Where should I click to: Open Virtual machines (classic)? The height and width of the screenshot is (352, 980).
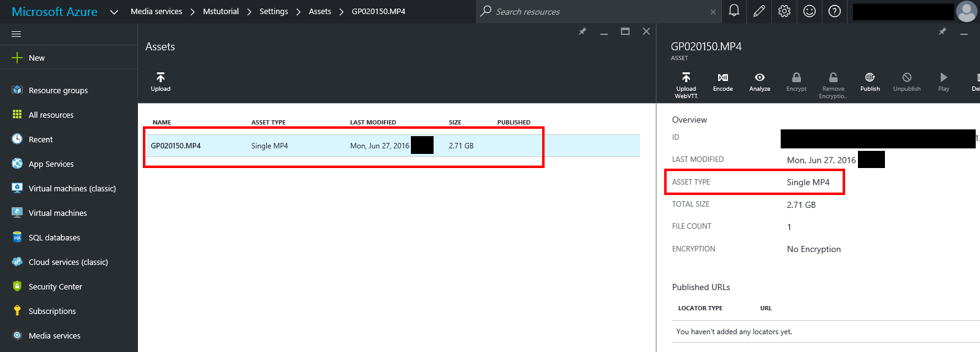[x=72, y=188]
